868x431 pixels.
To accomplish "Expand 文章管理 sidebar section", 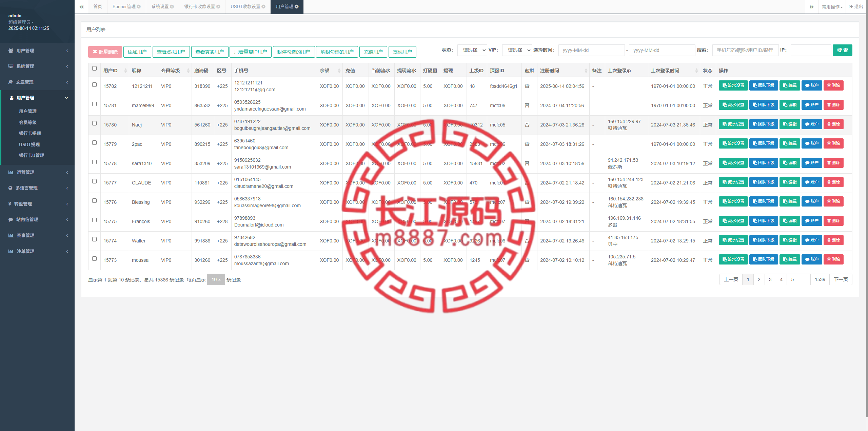I will click(37, 82).
